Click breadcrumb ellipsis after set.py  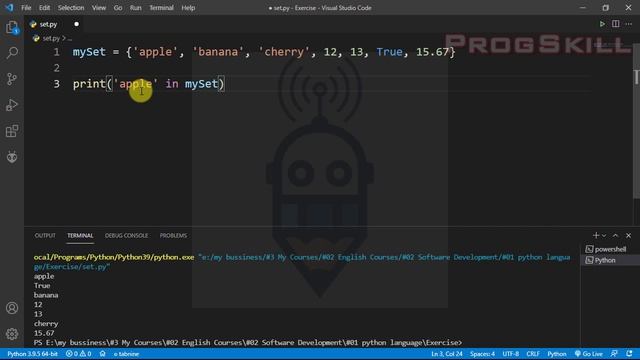coord(70,38)
